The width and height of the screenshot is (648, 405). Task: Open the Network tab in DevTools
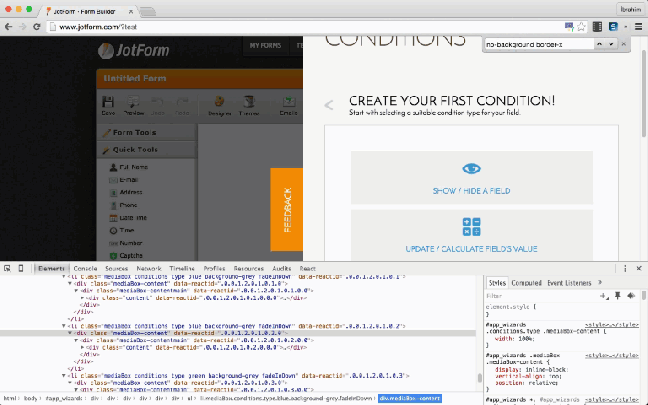point(148,269)
